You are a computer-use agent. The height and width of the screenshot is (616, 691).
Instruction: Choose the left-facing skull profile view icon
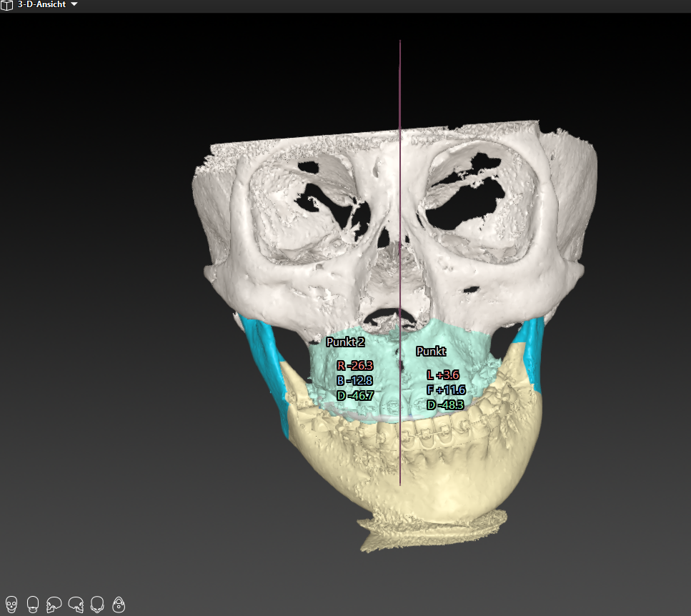[x=54, y=605]
